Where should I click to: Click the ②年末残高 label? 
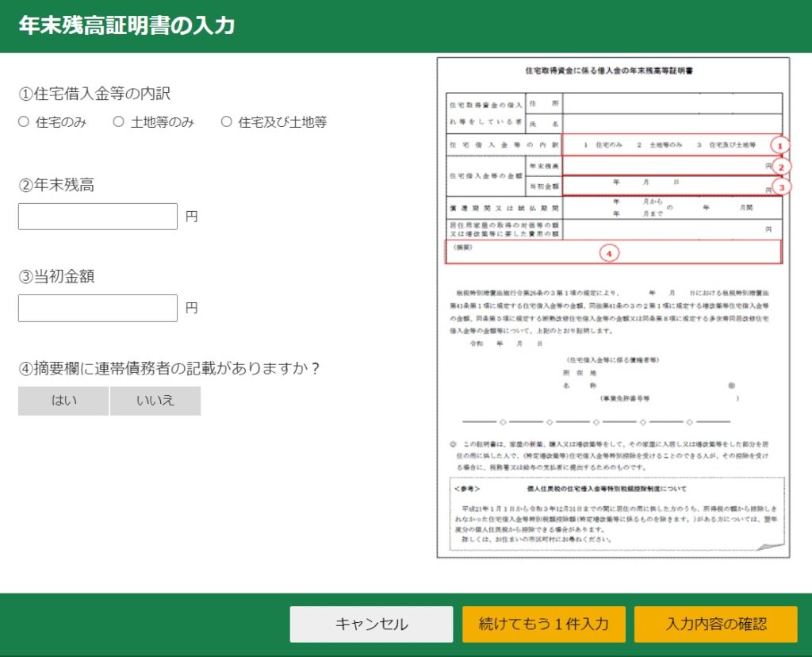(x=56, y=185)
